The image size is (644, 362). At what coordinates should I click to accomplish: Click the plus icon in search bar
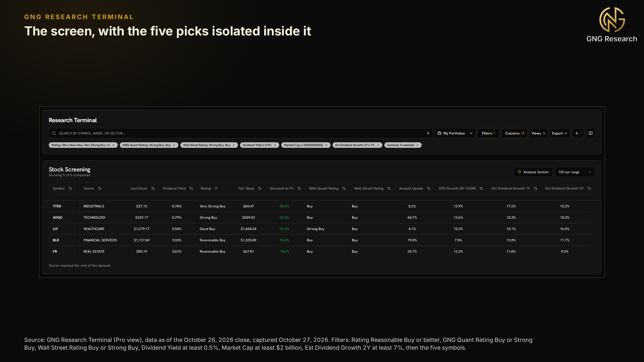tap(428, 133)
